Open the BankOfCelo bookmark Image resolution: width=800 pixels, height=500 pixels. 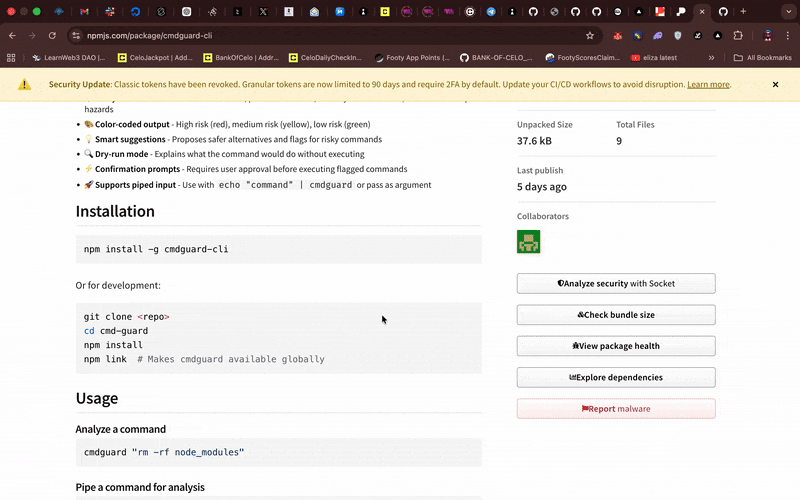click(241, 58)
